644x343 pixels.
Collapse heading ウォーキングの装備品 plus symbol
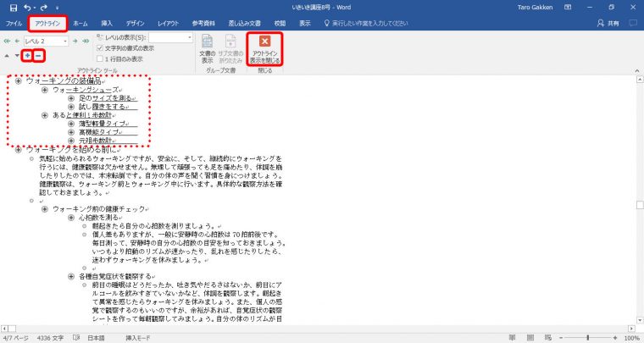pos(18,81)
